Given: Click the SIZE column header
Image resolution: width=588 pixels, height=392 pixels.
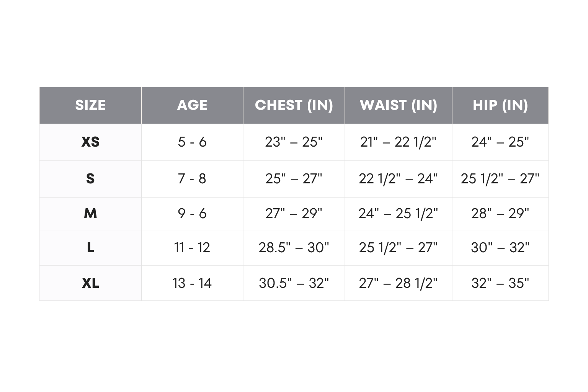Looking at the screenshot, I should tap(90, 105).
